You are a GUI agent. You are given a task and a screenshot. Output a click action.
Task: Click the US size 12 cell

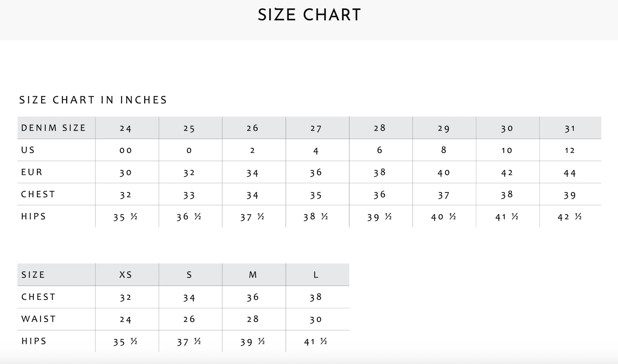click(x=570, y=150)
